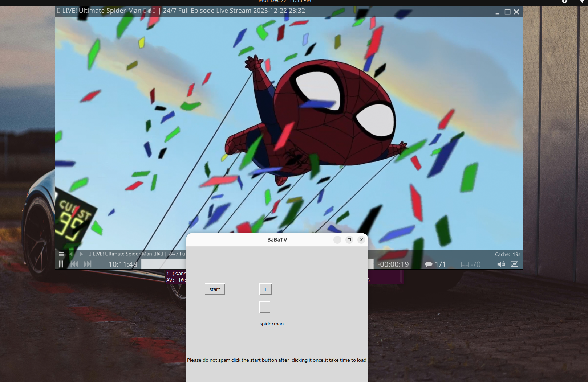Open the mpv hamburger menu
Viewport: 588px width, 382px height.
[61, 254]
